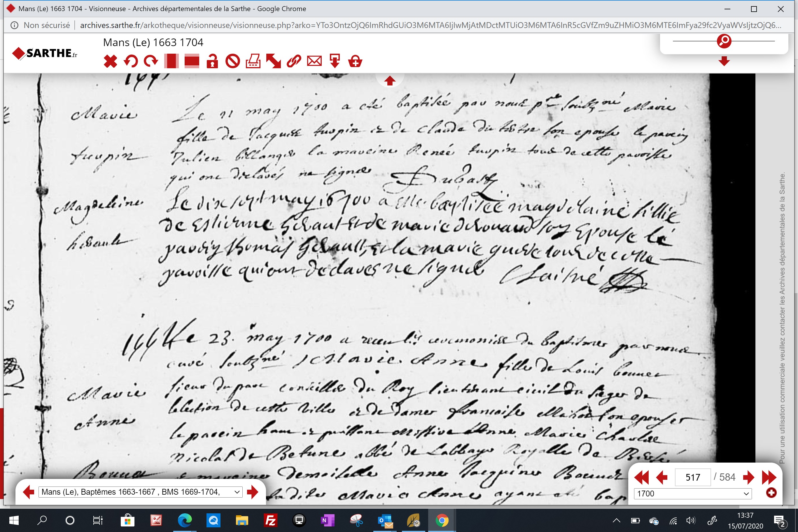
Task: Rotate image right with clockwise arrow
Action: coord(151,62)
